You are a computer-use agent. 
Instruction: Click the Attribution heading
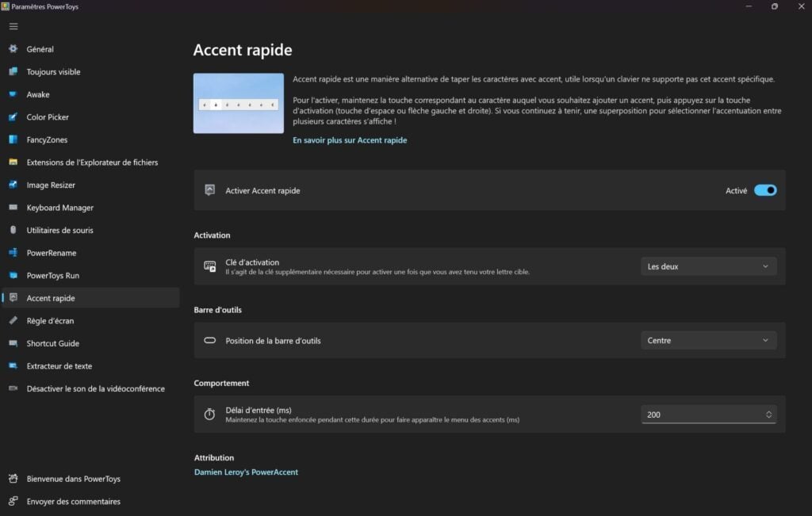(x=214, y=457)
